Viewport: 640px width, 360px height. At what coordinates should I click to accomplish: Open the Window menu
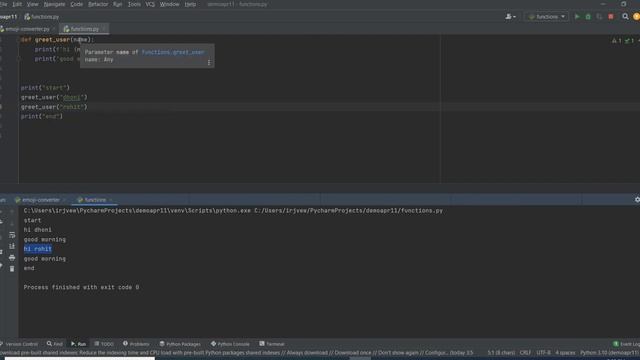tap(169, 4)
